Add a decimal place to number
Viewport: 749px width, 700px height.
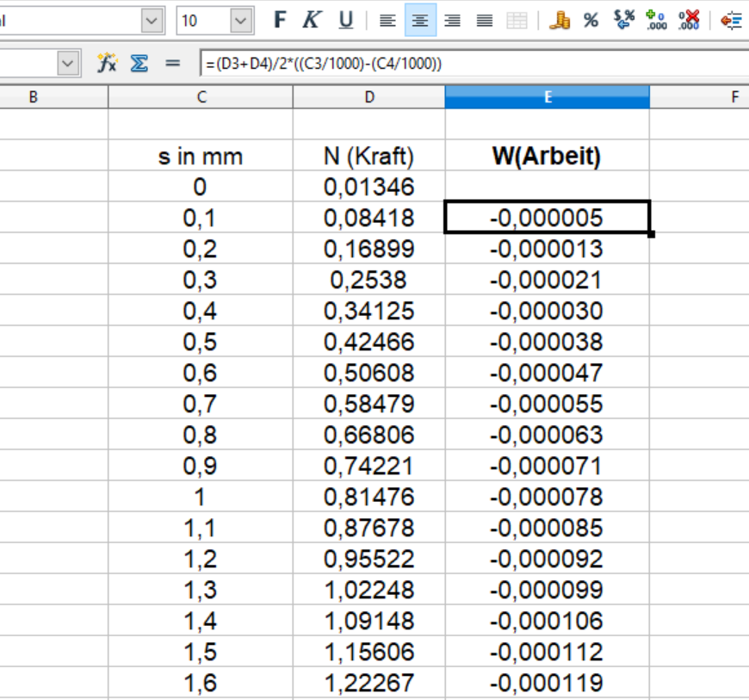[x=656, y=21]
